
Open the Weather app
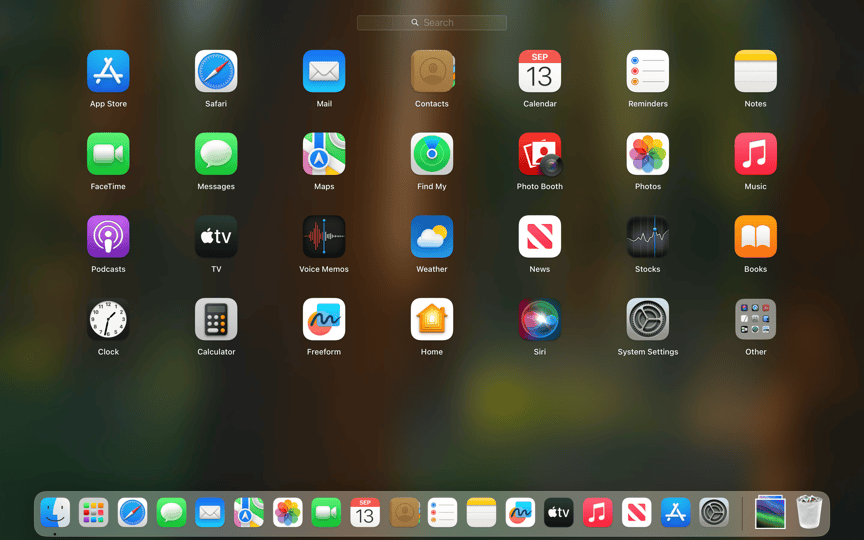pos(432,236)
